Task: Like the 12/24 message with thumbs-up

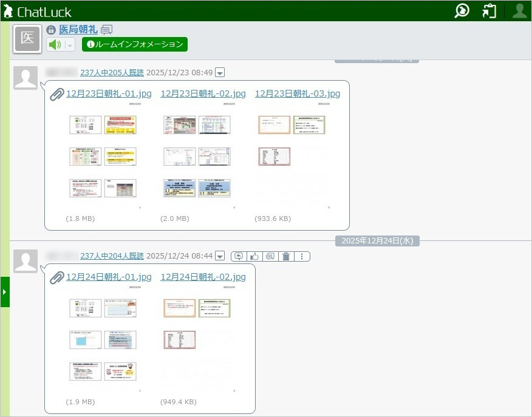Action: click(254, 257)
